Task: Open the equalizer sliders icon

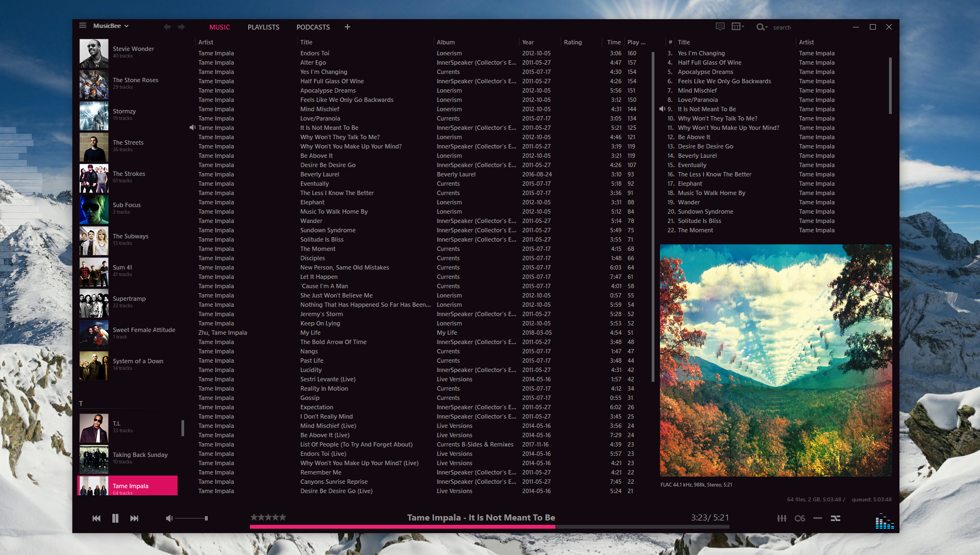Action: tap(782, 518)
